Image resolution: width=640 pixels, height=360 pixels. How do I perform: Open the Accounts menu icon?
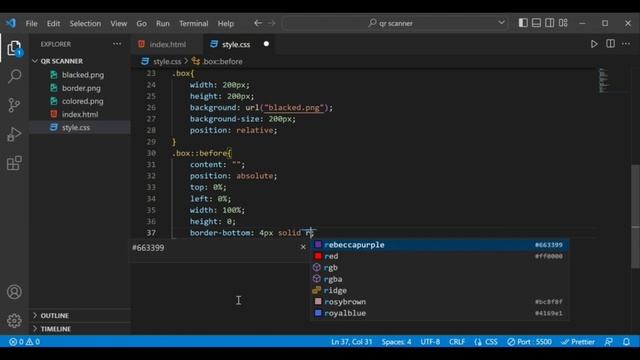pyautogui.click(x=14, y=292)
